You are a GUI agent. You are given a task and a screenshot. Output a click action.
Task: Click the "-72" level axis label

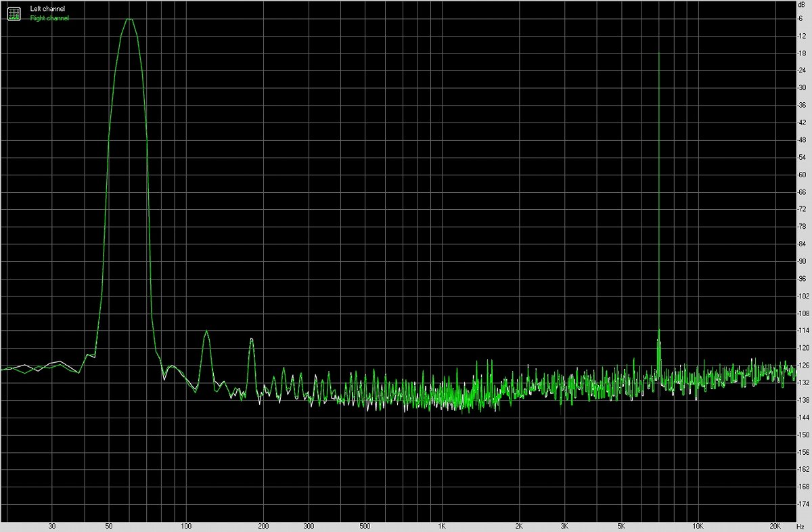coord(802,209)
